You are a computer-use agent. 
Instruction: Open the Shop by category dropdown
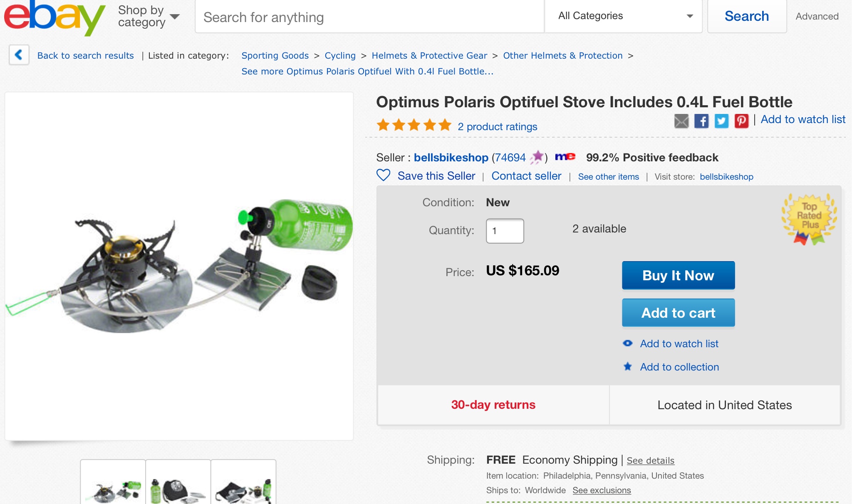[x=149, y=17]
